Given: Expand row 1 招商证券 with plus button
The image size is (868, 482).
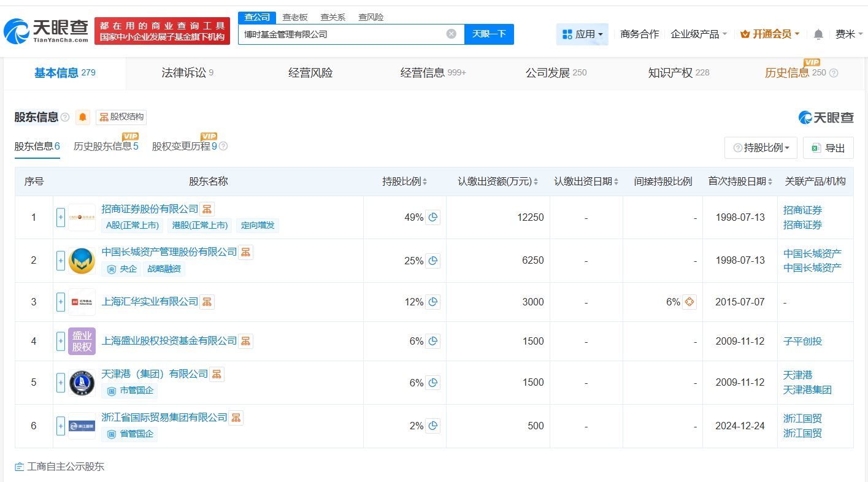Looking at the screenshot, I should (x=61, y=217).
